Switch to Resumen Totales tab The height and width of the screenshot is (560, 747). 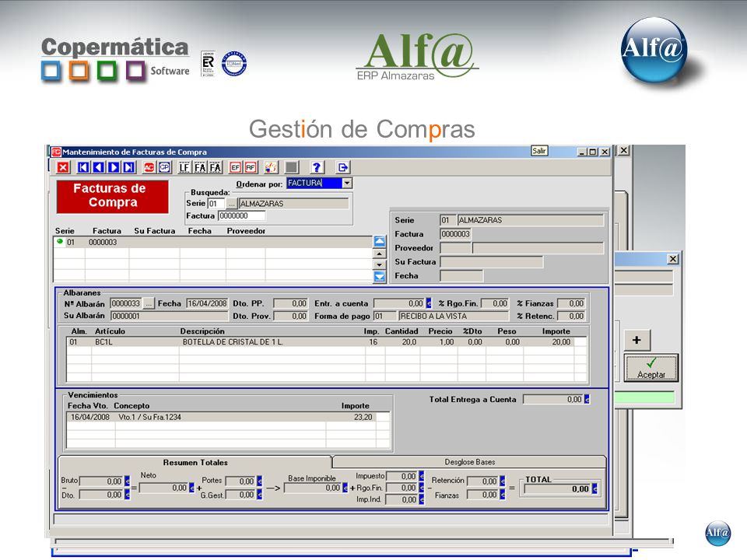tap(195, 462)
